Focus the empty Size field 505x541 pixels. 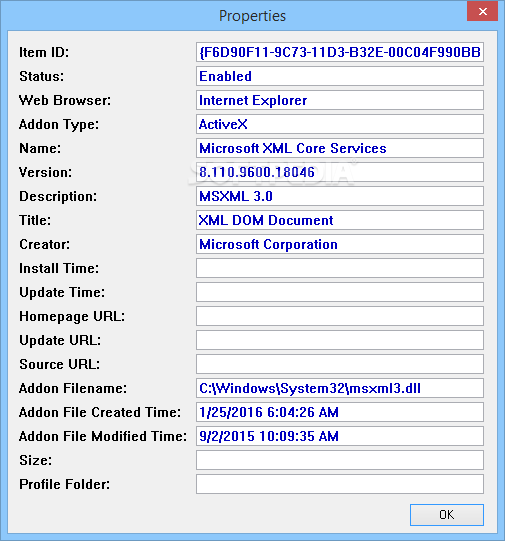point(340,460)
